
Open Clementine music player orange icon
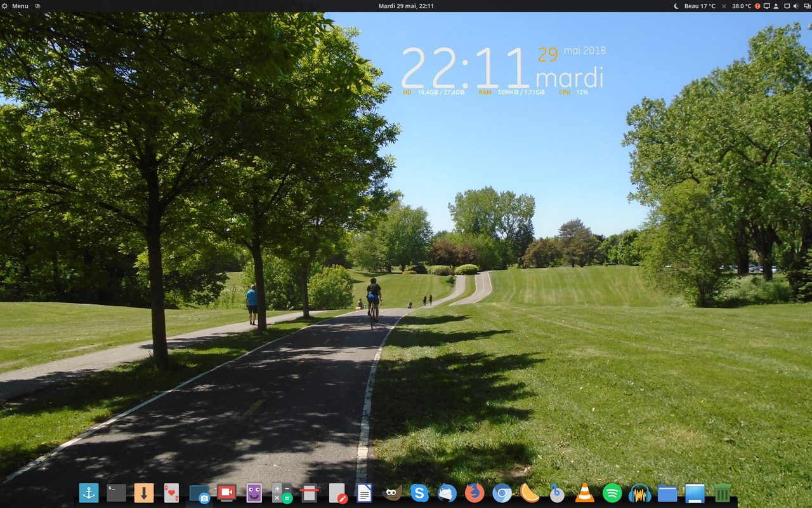pyautogui.click(x=530, y=493)
